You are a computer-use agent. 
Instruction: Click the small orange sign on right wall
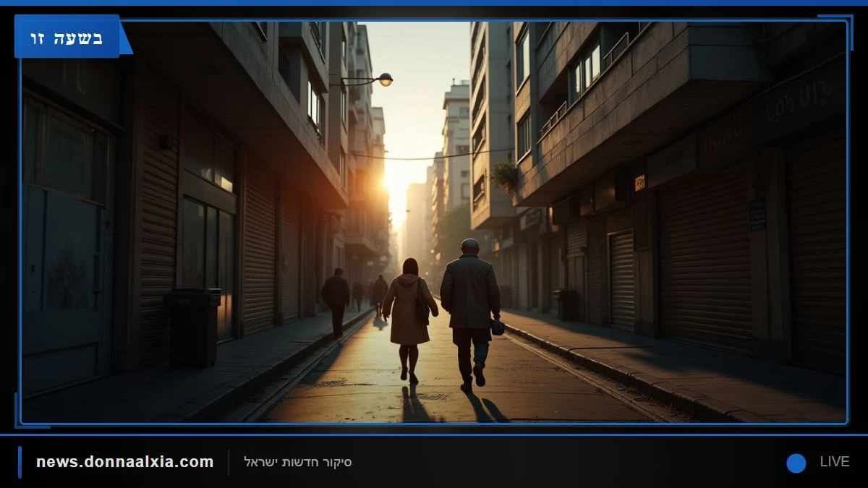639,183
